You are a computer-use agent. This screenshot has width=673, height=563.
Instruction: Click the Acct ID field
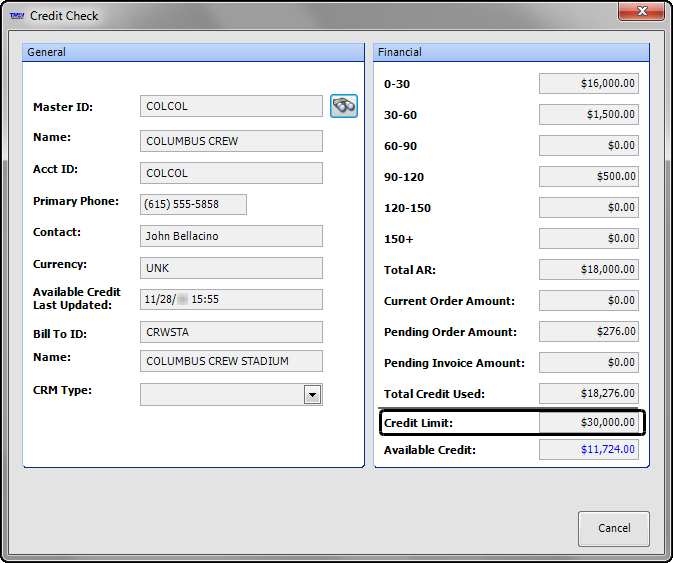tap(231, 173)
